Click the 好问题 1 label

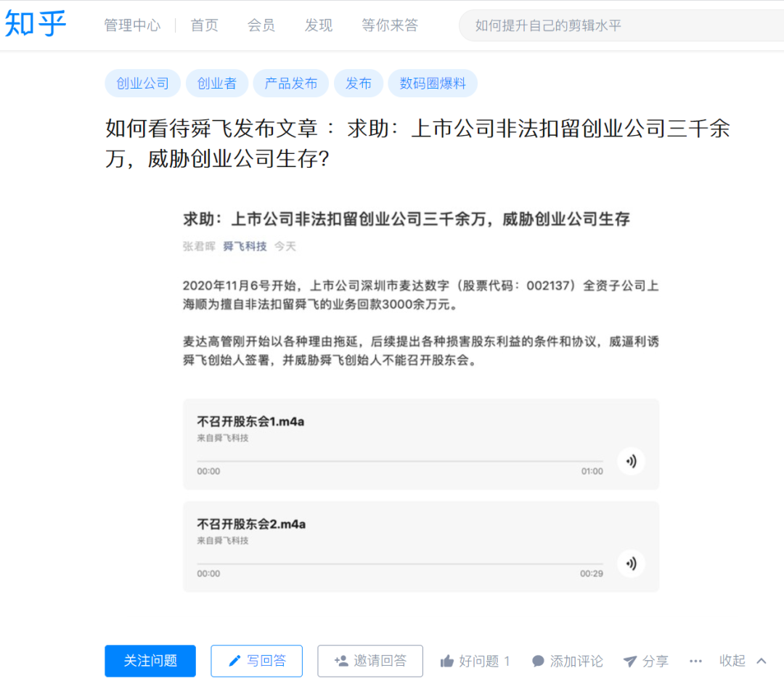(484, 661)
